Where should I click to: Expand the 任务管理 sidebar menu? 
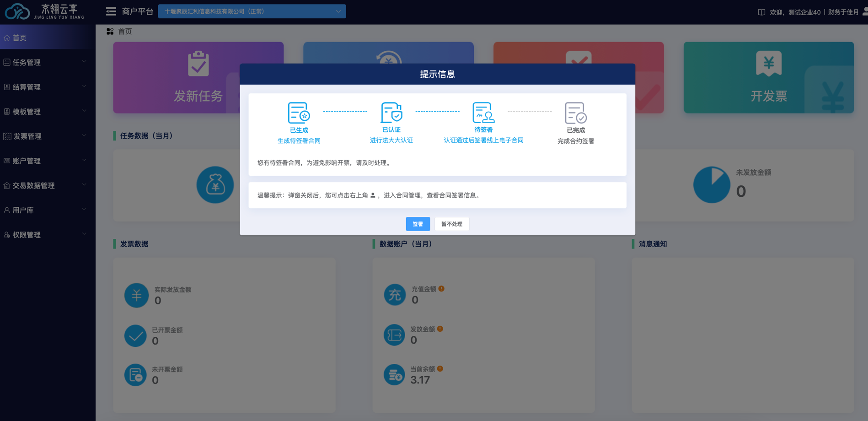[x=46, y=62]
